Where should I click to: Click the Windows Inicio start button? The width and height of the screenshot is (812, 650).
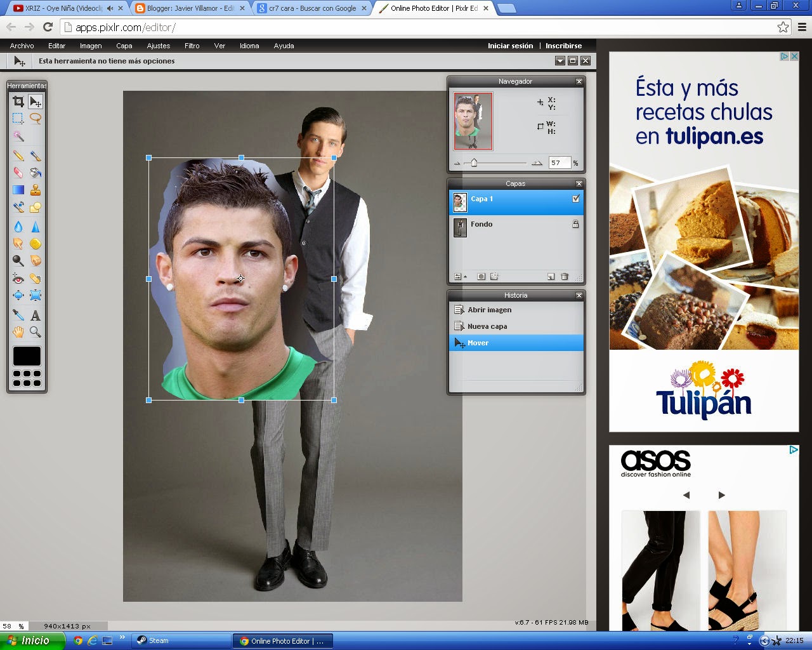(x=32, y=640)
